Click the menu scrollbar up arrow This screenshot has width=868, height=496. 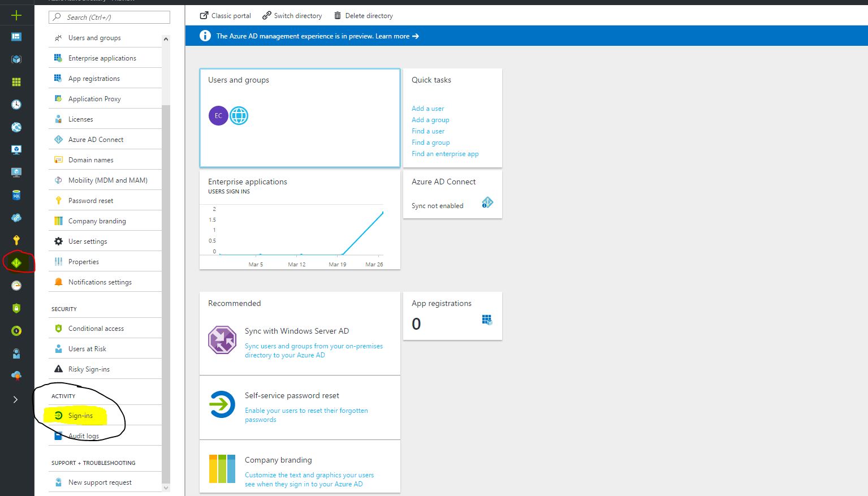click(x=166, y=39)
